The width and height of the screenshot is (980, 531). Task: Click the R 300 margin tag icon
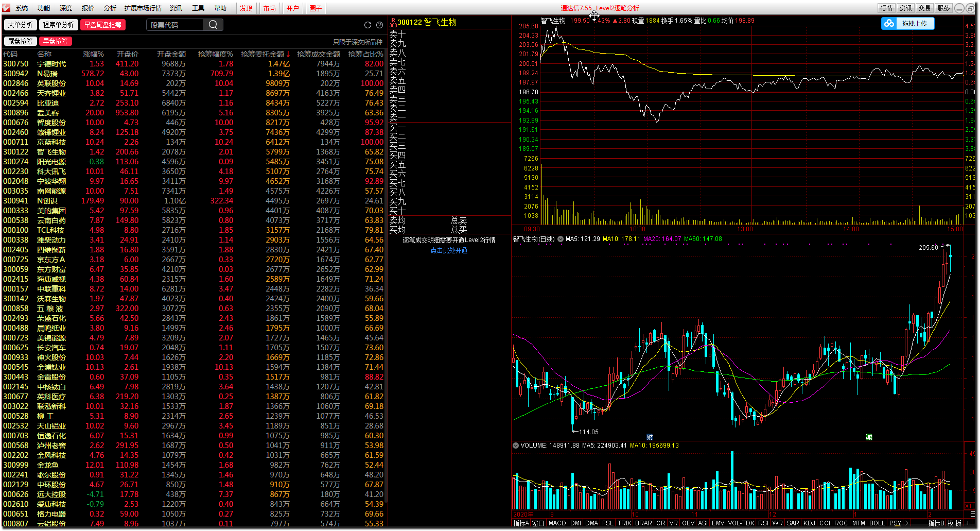coord(393,23)
